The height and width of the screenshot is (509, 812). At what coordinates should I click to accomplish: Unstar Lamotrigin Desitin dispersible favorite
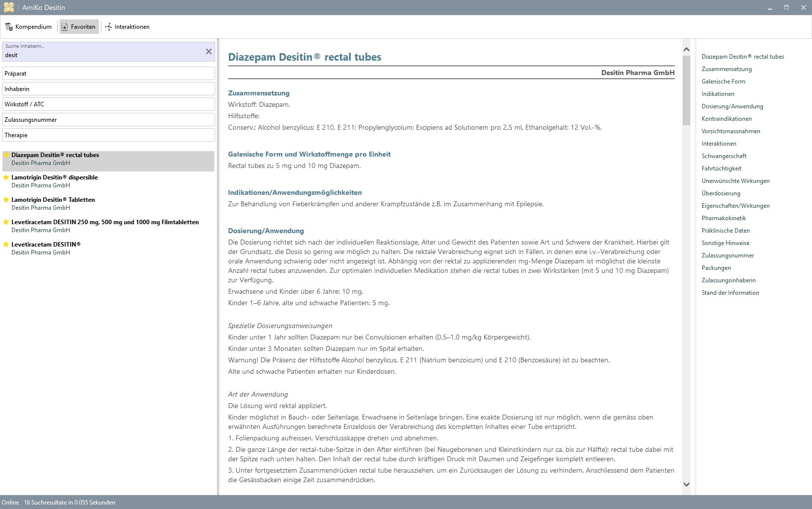pyautogui.click(x=5, y=177)
